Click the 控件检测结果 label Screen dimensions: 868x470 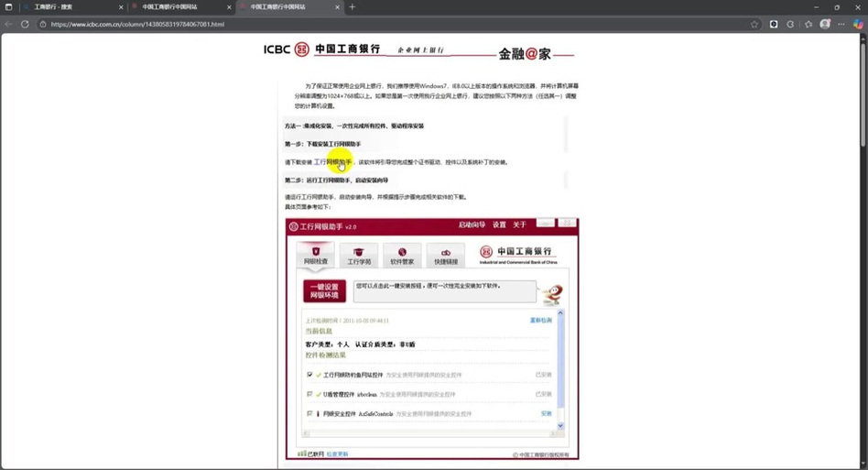(x=326, y=355)
